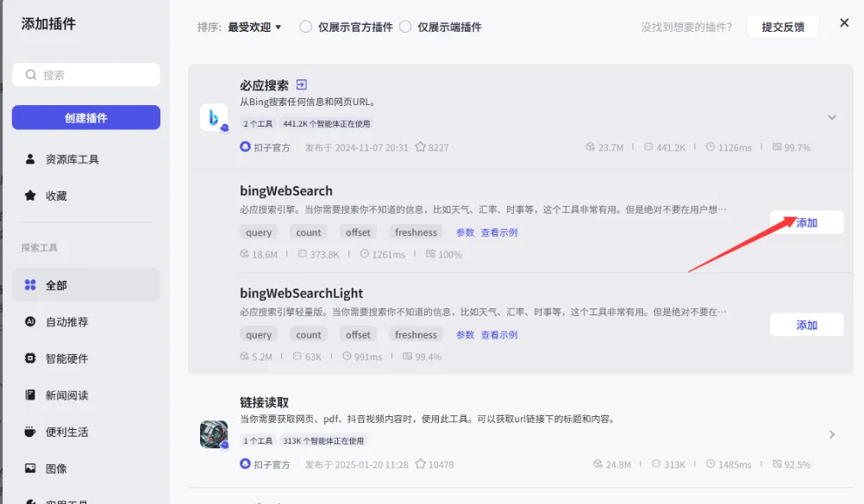Screen dimensions: 864x504
Task: Click query tag under bingWebSearchLight
Action: tap(259, 335)
